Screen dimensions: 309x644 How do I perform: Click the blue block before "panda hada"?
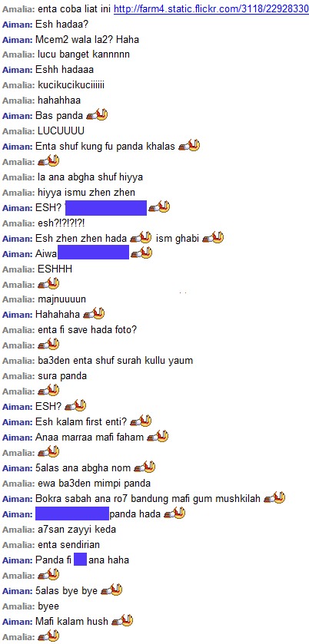coord(72,514)
